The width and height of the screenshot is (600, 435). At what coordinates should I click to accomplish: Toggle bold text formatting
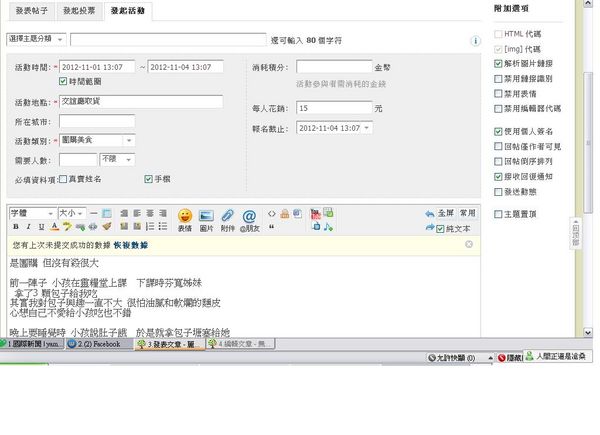point(13,226)
